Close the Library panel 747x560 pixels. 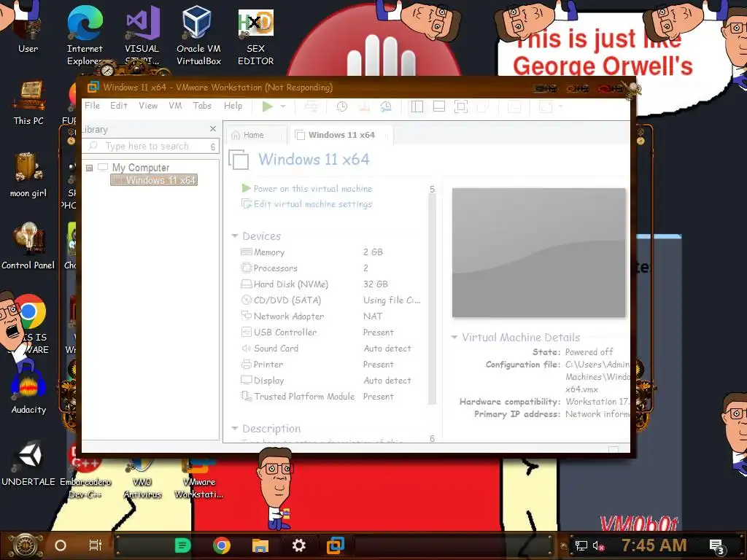tap(213, 129)
